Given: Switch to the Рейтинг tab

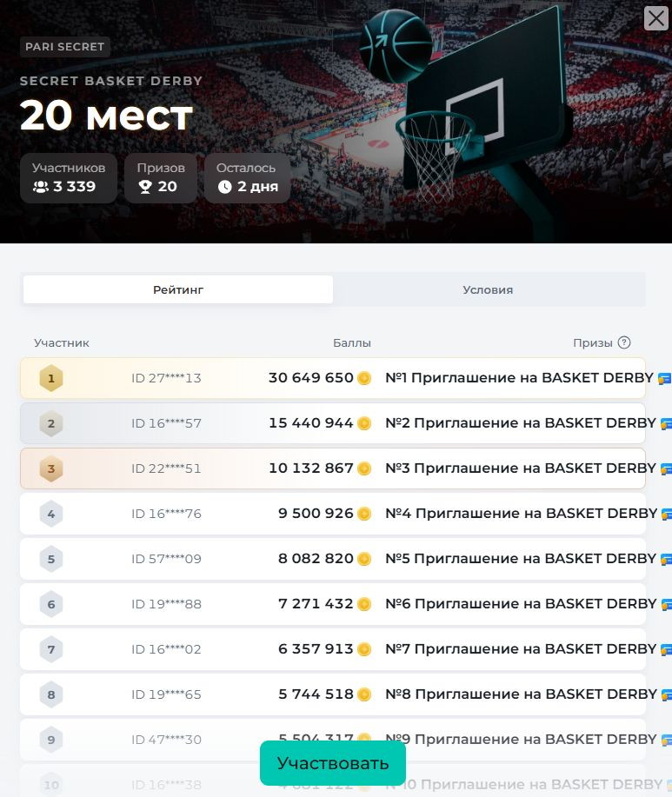Looking at the screenshot, I should [x=178, y=289].
